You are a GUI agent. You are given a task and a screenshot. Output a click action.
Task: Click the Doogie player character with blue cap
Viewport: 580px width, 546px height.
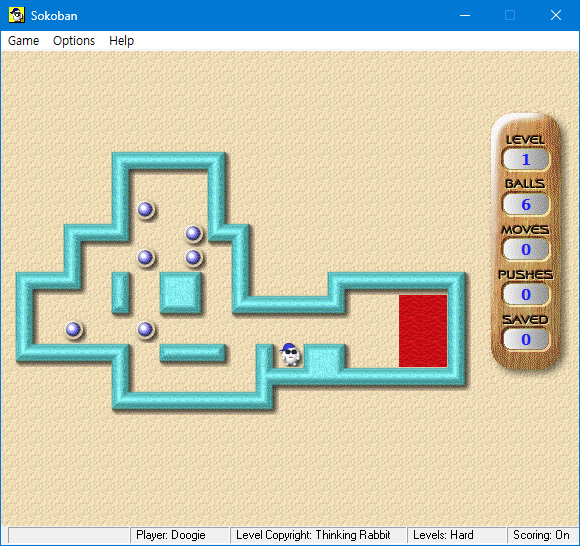click(x=290, y=355)
